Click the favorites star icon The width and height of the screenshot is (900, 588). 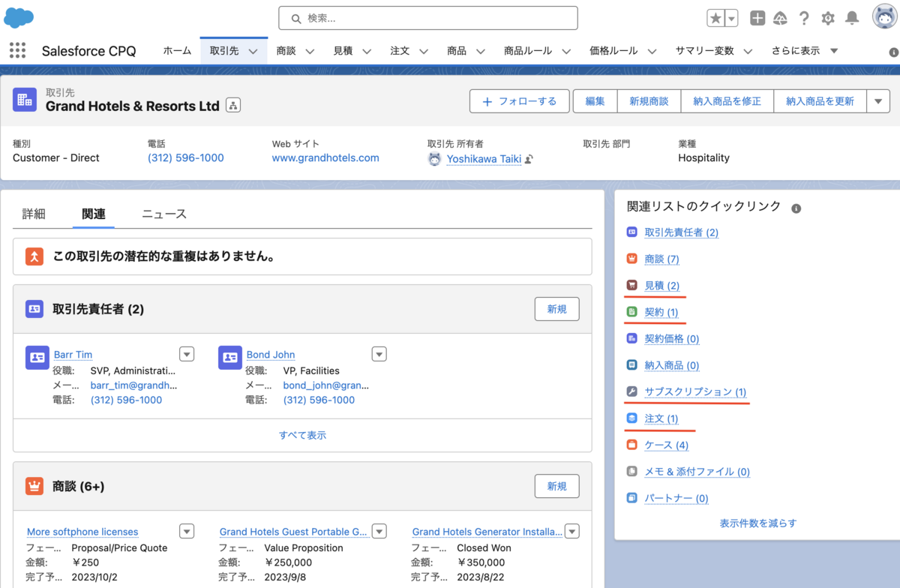717,16
